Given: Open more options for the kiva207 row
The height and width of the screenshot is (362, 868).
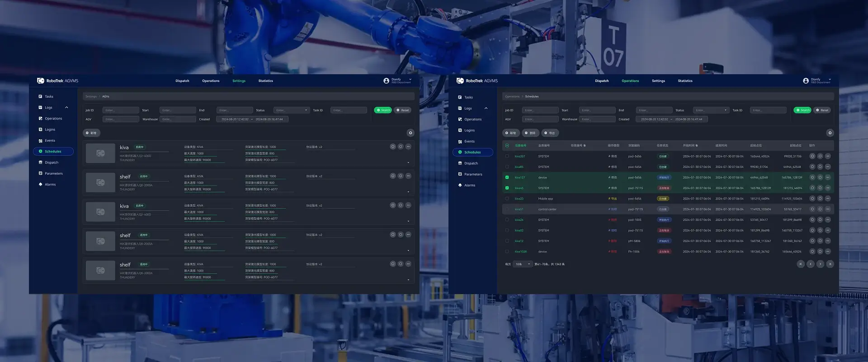Looking at the screenshot, I should pos(828,156).
